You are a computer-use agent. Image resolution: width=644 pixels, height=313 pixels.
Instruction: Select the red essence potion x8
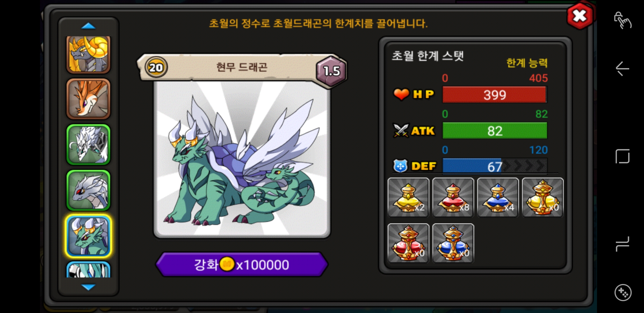click(x=453, y=197)
